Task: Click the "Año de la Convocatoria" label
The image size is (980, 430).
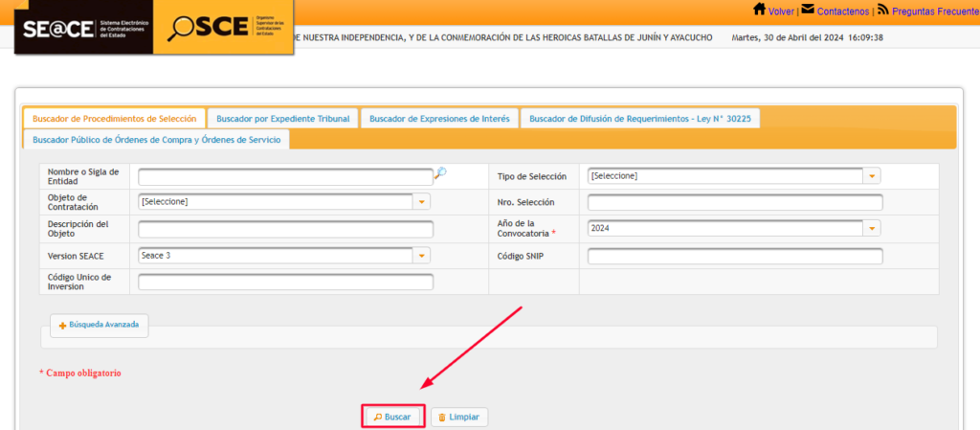Action: click(526, 228)
